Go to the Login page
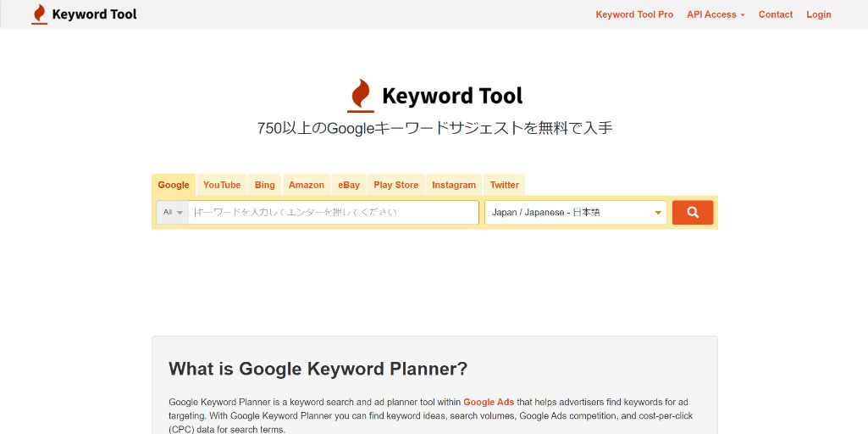This screenshot has width=868, height=434. pos(819,14)
